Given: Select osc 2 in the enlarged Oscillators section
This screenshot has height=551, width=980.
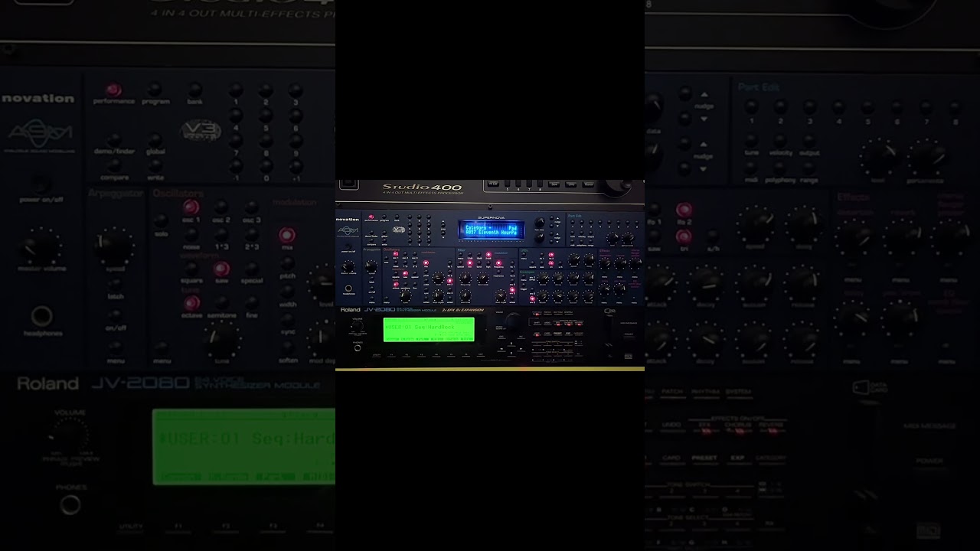Looking at the screenshot, I should click(x=221, y=207).
